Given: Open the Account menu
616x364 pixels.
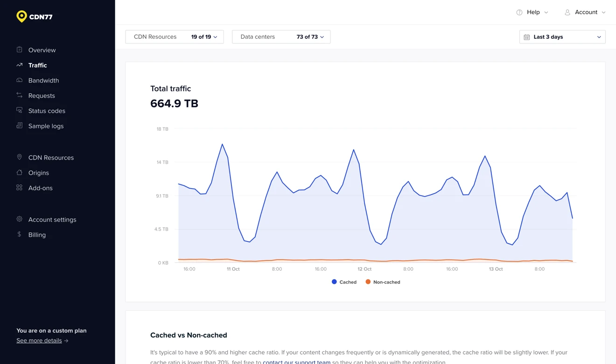Looking at the screenshot, I should coord(585,12).
